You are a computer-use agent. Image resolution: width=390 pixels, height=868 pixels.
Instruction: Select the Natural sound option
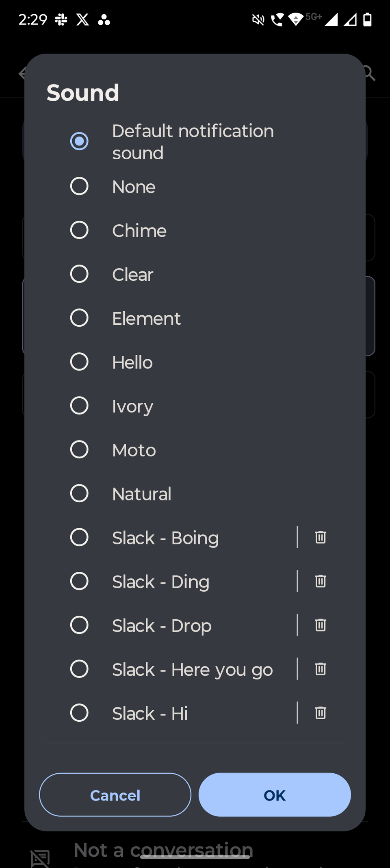79,494
